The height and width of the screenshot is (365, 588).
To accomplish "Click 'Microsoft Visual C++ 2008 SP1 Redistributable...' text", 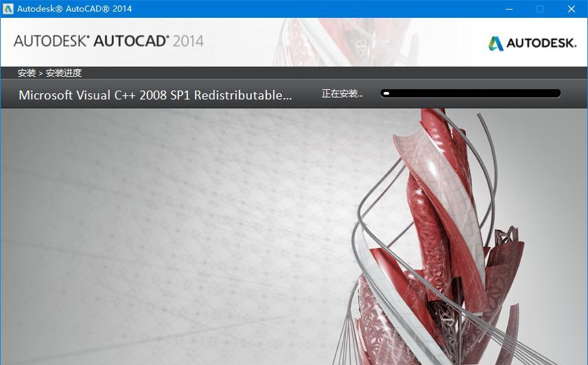I will click(x=155, y=95).
